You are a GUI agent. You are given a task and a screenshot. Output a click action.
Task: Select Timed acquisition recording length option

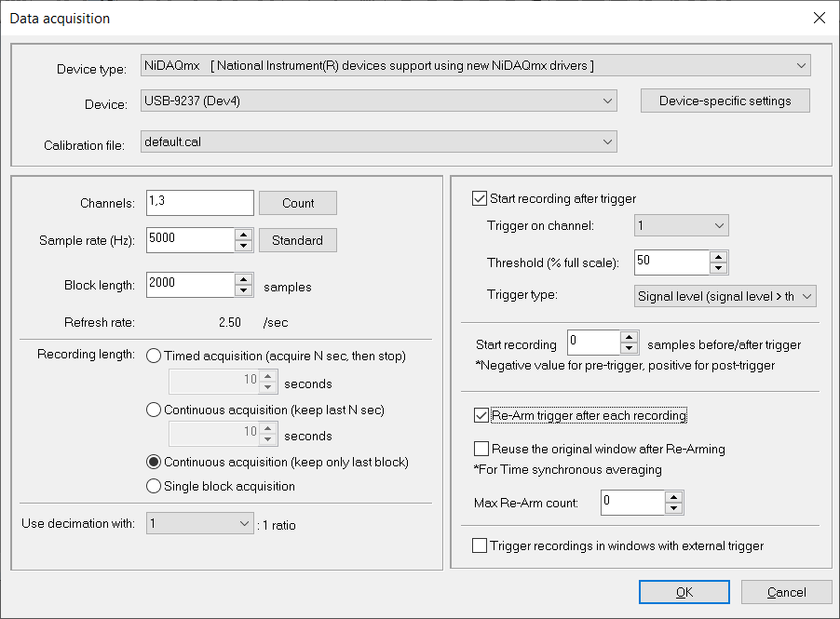coord(156,356)
